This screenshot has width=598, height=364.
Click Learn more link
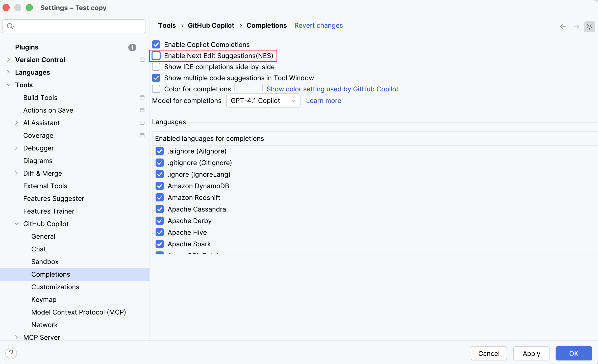[x=323, y=100]
